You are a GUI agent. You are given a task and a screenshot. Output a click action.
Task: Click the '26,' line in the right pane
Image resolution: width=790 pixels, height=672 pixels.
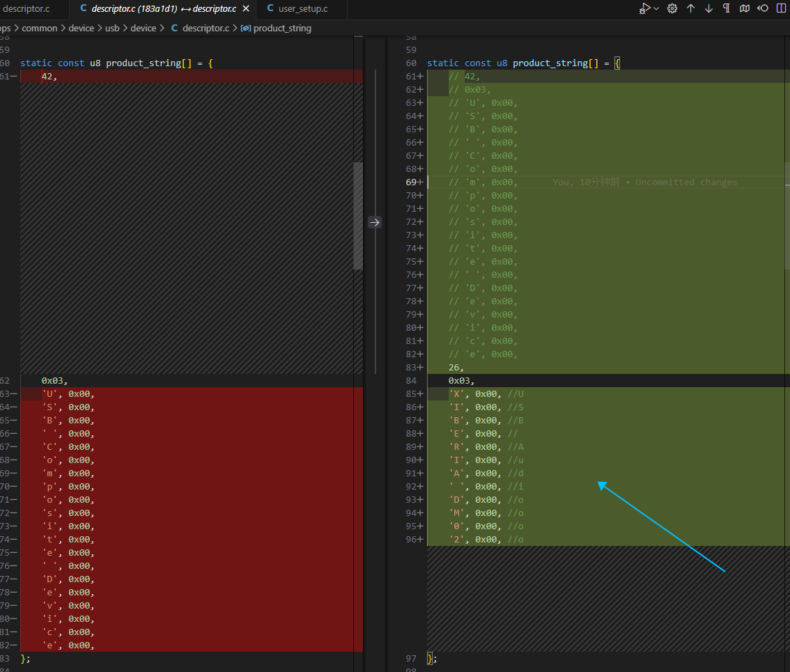(x=456, y=368)
